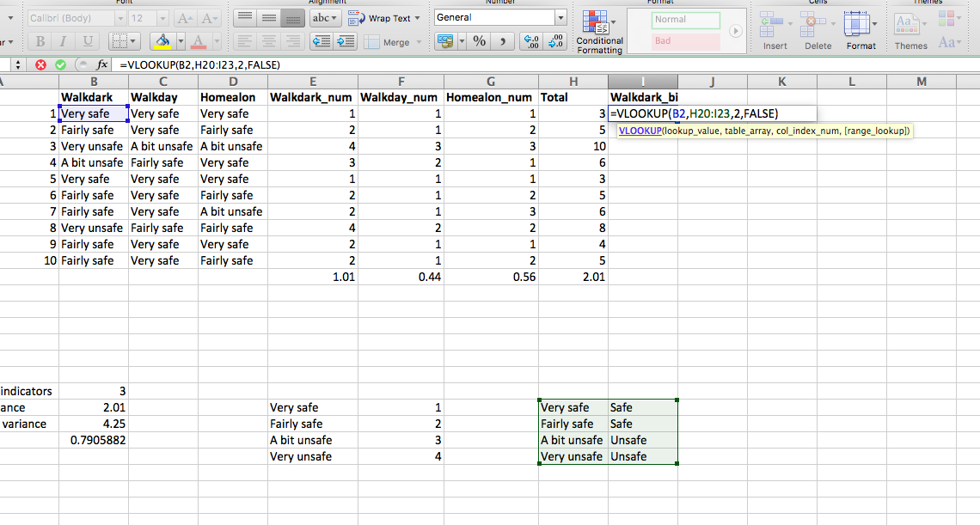Click the Increase Indent icon
Screen dimensions: 980x525
[x=346, y=41]
